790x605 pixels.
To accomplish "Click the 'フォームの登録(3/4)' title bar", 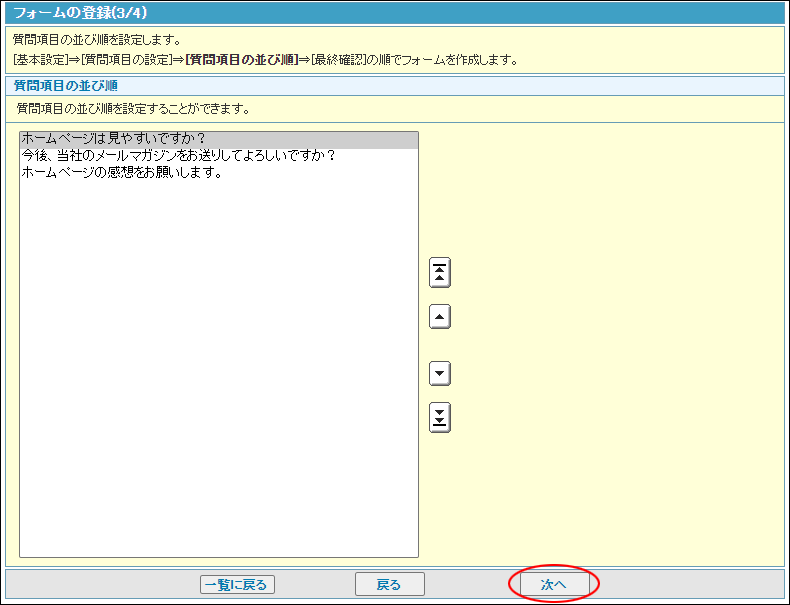I will coord(77,12).
